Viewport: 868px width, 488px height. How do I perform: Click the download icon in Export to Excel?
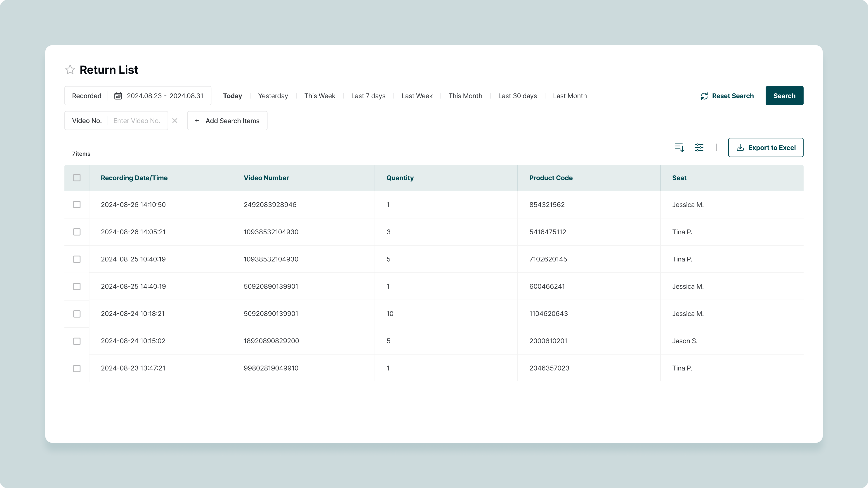[740, 148]
